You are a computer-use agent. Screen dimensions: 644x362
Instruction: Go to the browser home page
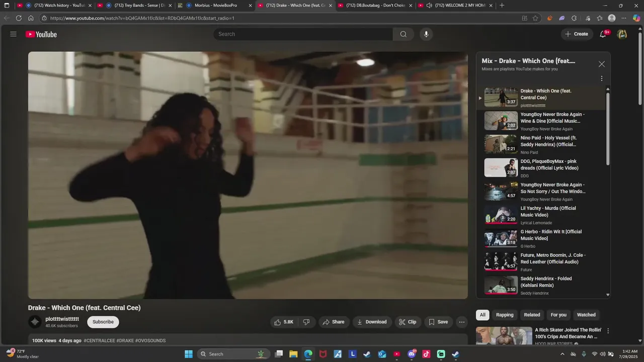click(x=31, y=18)
